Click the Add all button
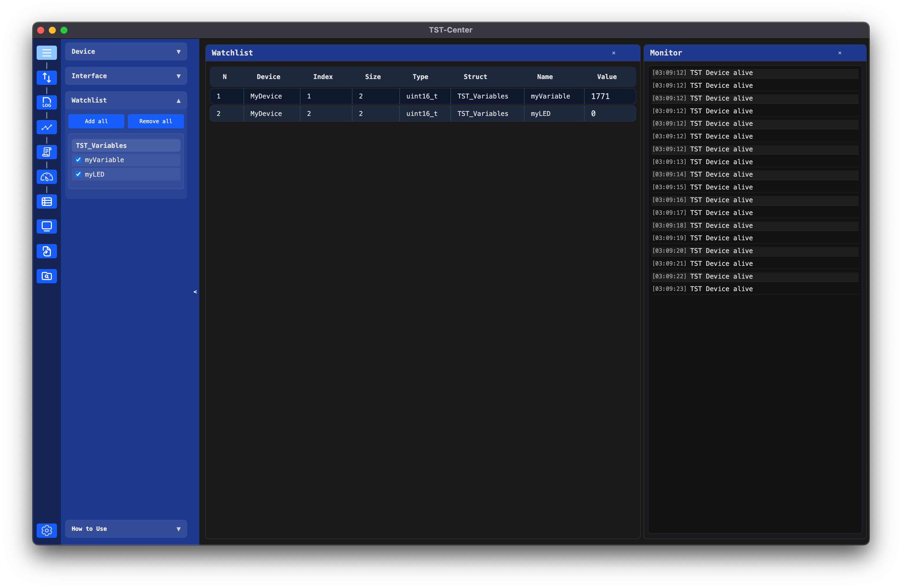 tap(96, 121)
